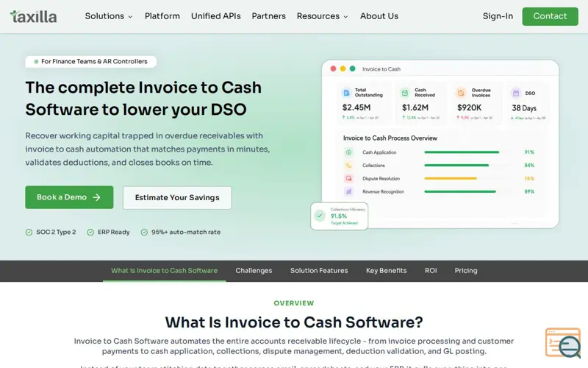
Task: Click the $1.62M Cash Received value
Action: 415,107
